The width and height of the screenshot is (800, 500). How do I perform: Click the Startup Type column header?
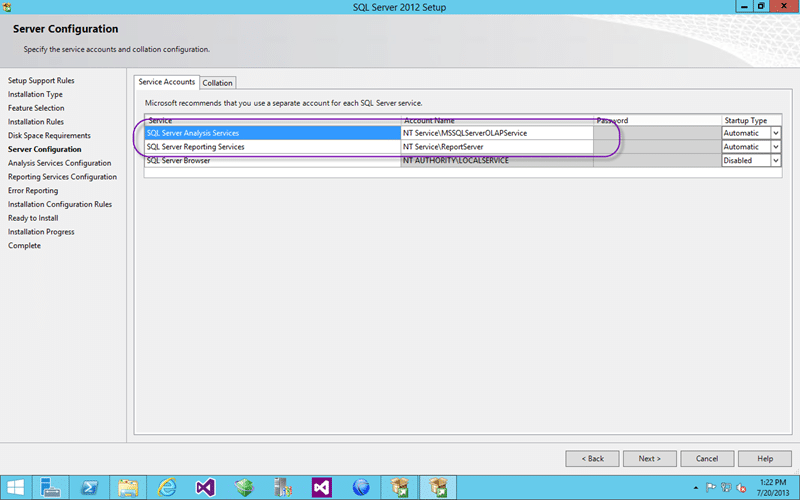[752, 120]
